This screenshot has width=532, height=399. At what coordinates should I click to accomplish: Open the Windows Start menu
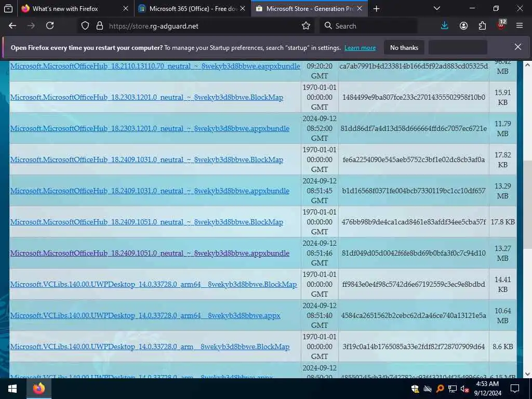coord(12,389)
